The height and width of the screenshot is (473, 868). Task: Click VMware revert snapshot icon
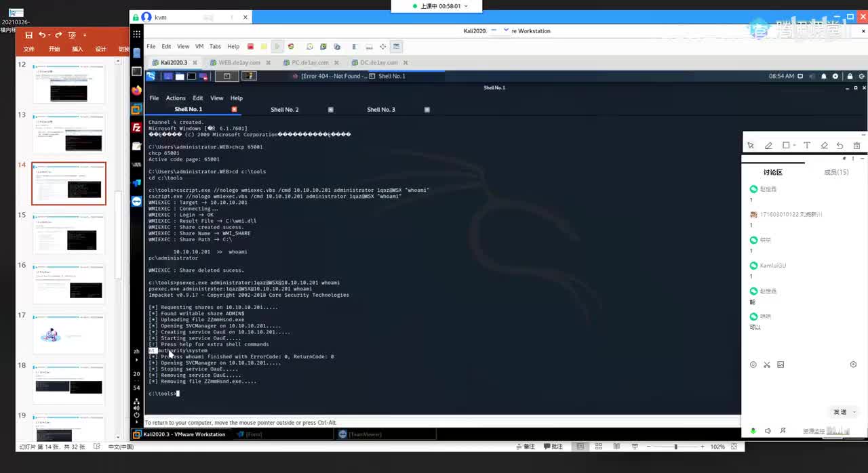click(323, 47)
